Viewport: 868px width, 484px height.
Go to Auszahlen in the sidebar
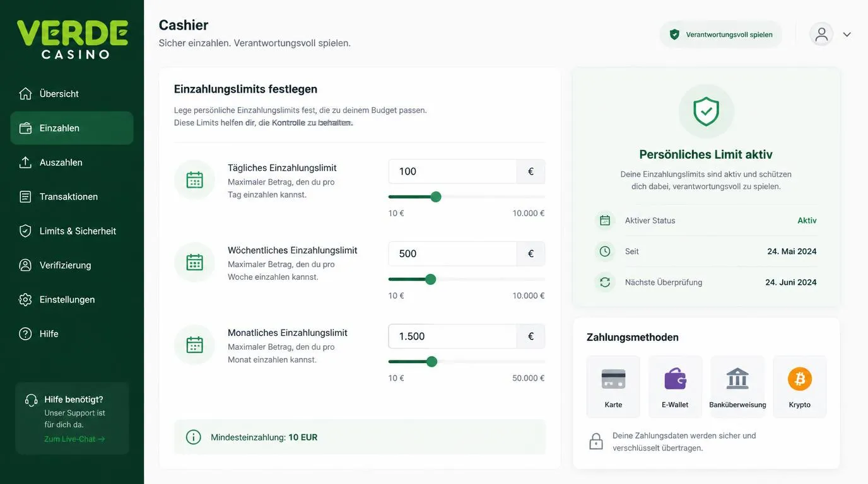72,163
